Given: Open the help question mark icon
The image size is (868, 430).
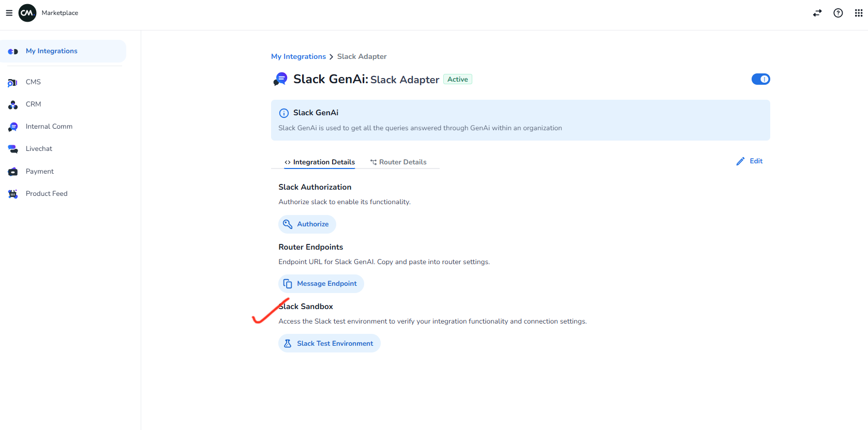Looking at the screenshot, I should point(838,13).
